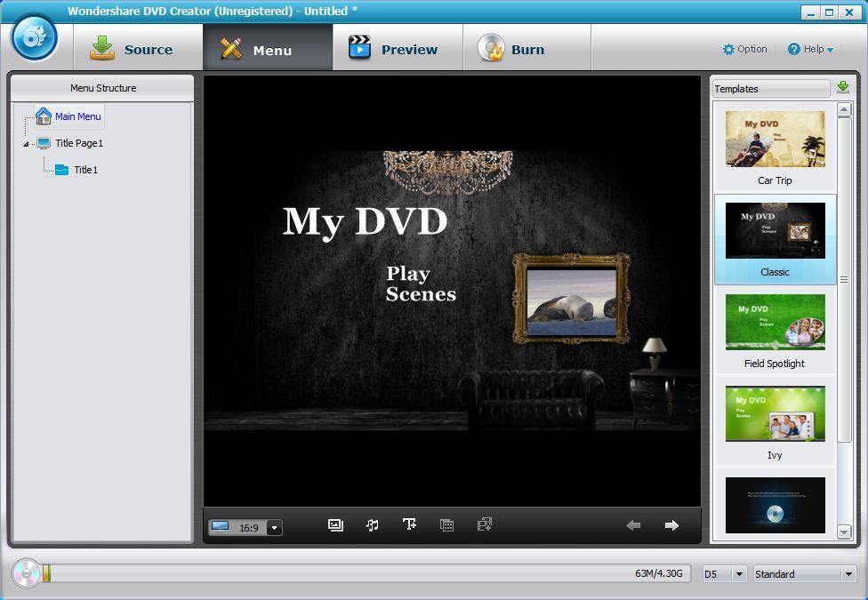868x600 pixels.
Task: Open the background image settings icon
Action: [335, 524]
